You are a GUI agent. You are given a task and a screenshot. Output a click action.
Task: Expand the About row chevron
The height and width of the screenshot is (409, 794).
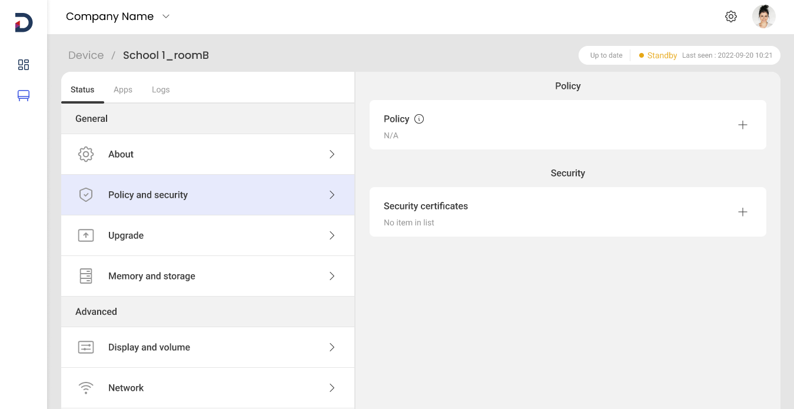click(332, 155)
